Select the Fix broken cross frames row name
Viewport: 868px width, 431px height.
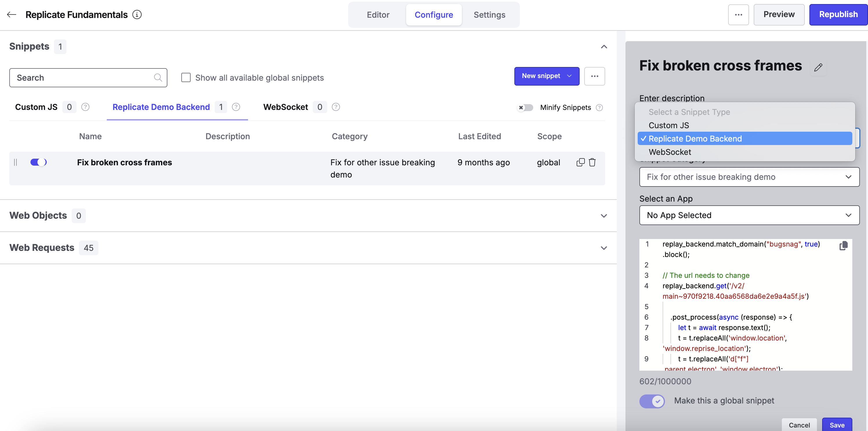(x=124, y=162)
